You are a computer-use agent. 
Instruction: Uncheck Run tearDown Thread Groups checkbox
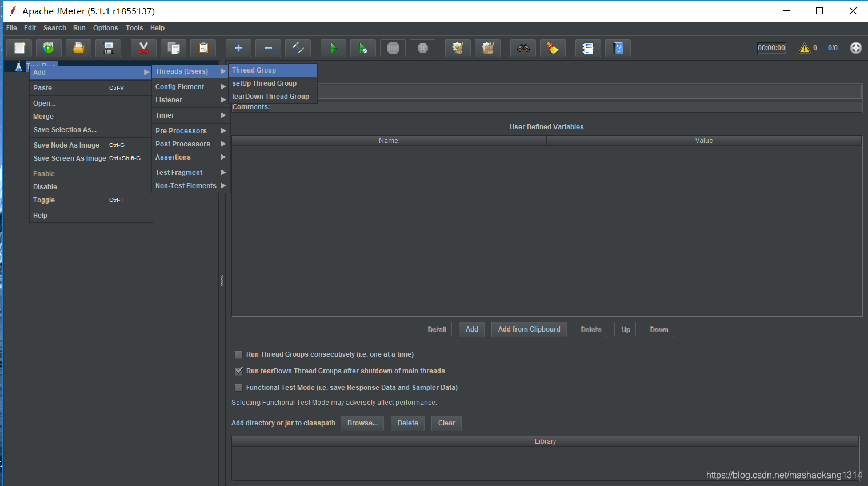tap(239, 371)
